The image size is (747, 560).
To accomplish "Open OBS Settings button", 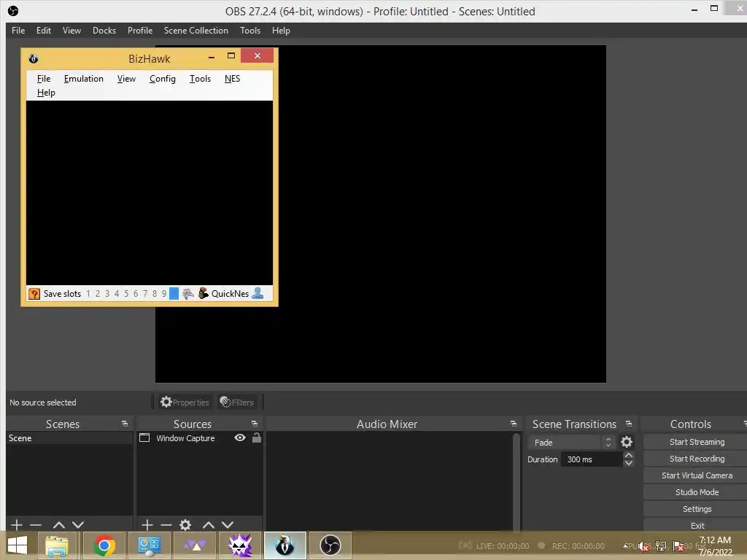I will [x=697, y=509].
